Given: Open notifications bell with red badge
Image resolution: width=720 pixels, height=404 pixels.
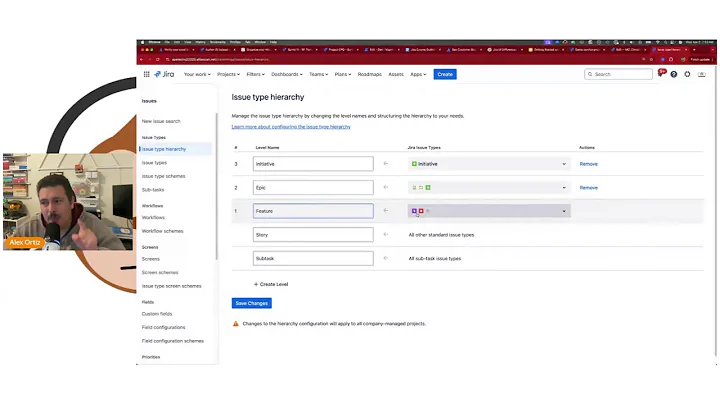Looking at the screenshot, I should 660,73.
